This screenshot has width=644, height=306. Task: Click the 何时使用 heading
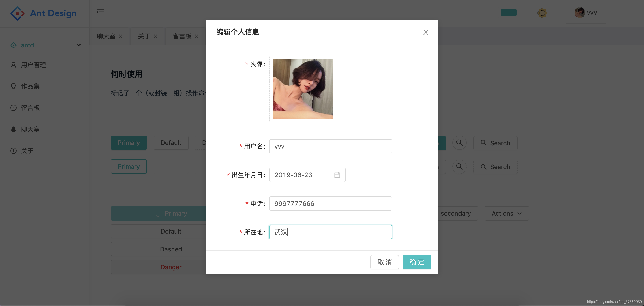(127, 74)
